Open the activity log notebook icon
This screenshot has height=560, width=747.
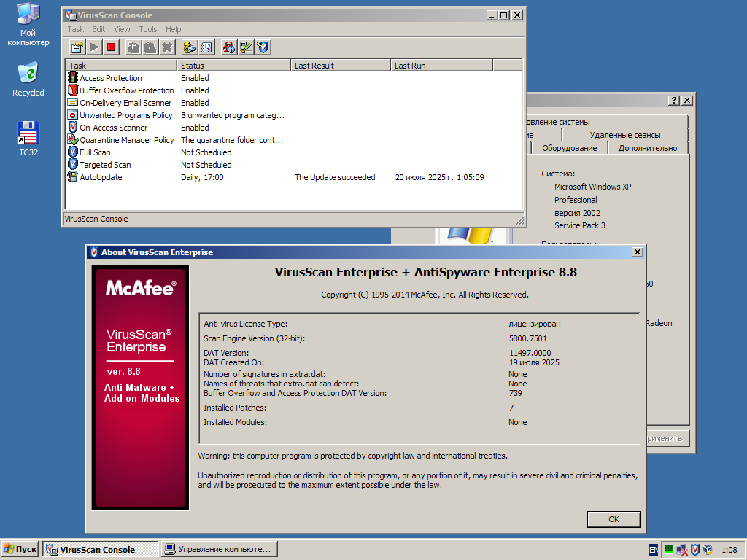coord(206,47)
